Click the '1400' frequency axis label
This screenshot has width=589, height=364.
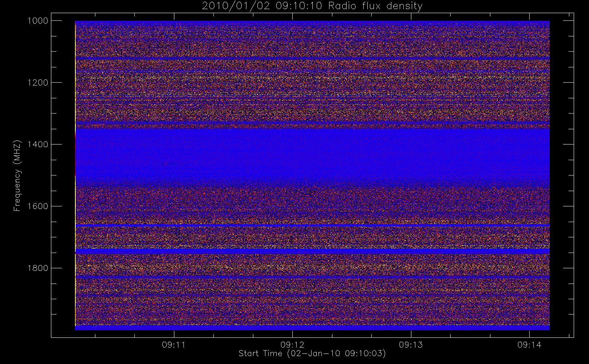[38, 145]
